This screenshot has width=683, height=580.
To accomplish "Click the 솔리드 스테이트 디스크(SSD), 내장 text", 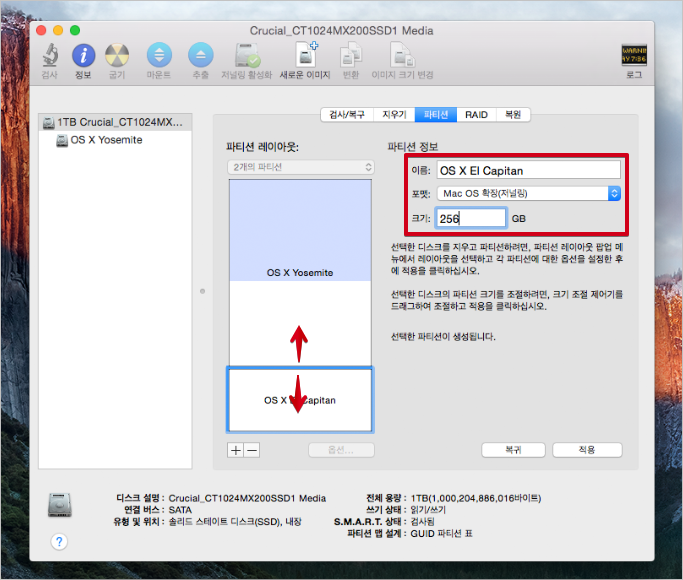I will pyautogui.click(x=235, y=522).
